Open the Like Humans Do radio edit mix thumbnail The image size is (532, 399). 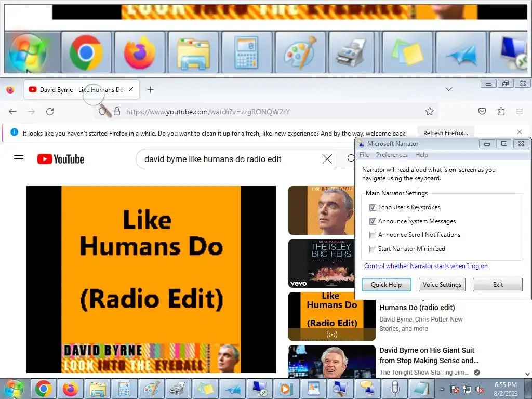[x=332, y=316]
